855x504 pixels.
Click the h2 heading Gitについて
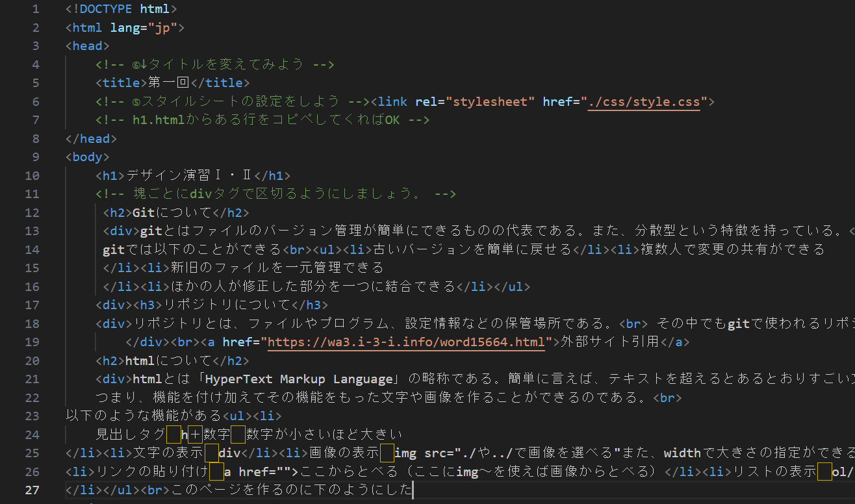click(172, 212)
